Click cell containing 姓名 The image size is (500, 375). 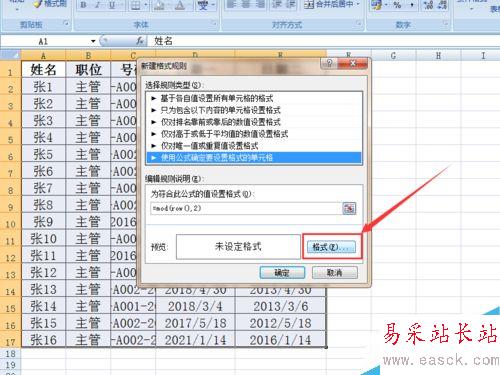pyautogui.click(x=43, y=70)
